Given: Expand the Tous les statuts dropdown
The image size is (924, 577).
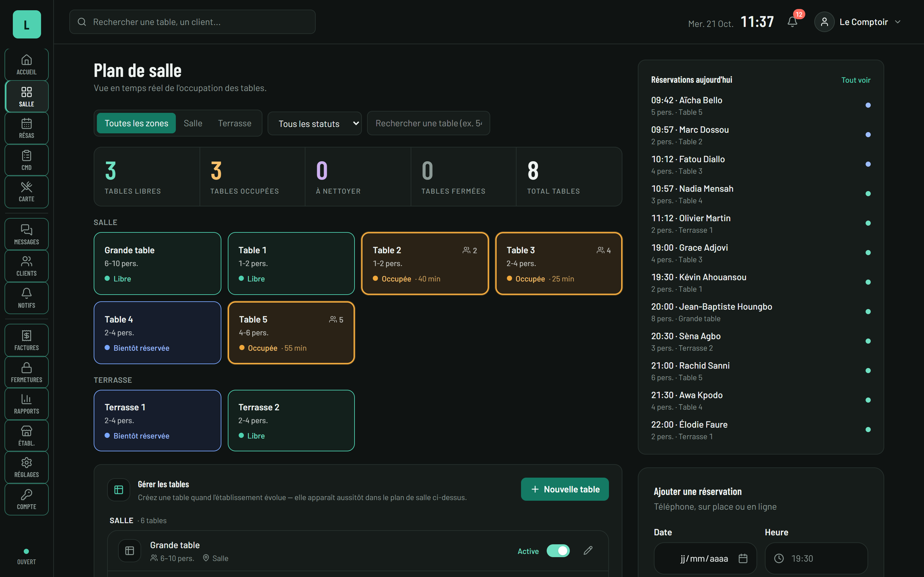Looking at the screenshot, I should point(315,124).
